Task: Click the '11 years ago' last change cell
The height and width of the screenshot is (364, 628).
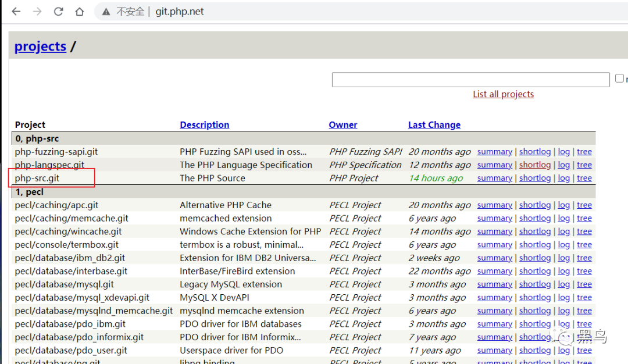Action: pyautogui.click(x=434, y=351)
